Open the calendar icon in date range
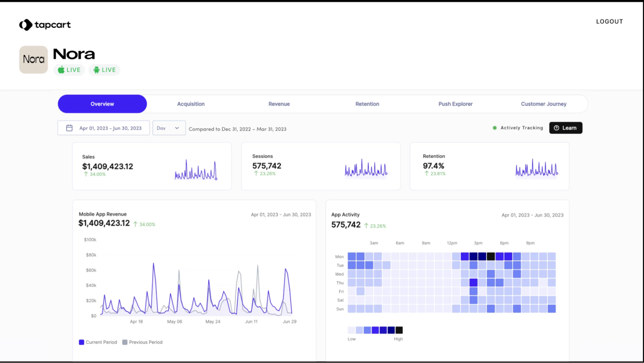 click(x=69, y=128)
